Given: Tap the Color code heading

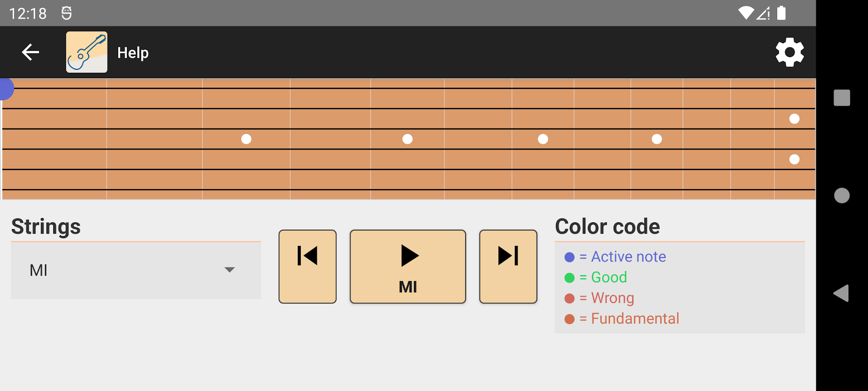Looking at the screenshot, I should point(607,227).
